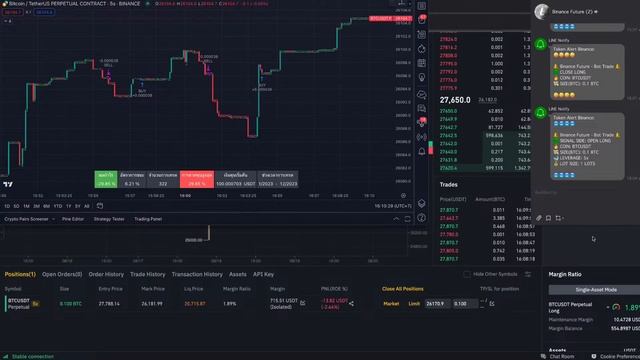Click the Go-to-date calendar icon
The width and height of the screenshot is (640, 360).
click(100, 206)
